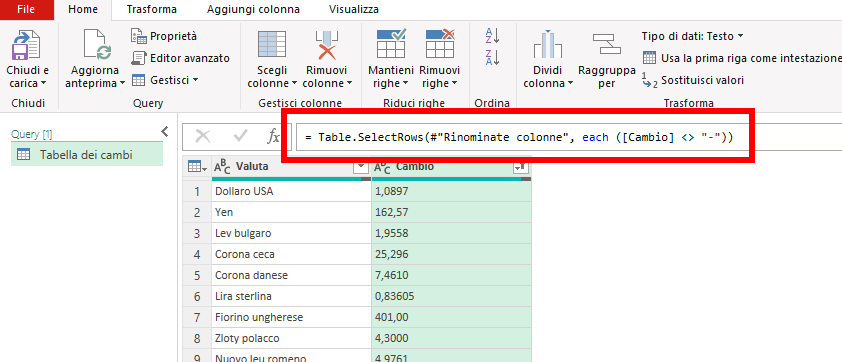Switch to the Home tab
Viewport: 842px width, 362px height.
click(x=83, y=10)
